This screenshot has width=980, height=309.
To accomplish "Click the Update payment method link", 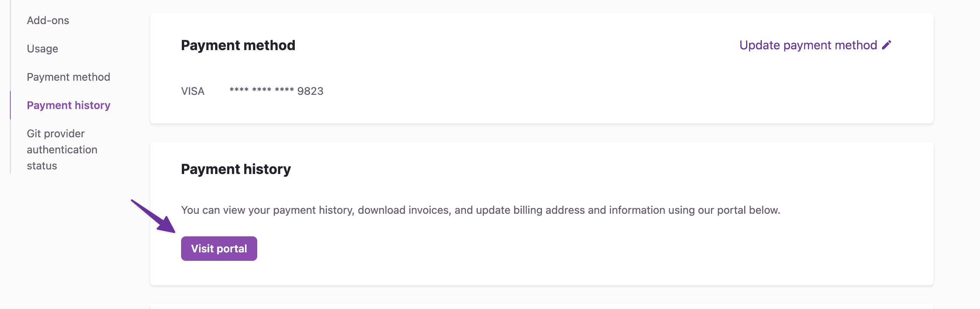I will pyautogui.click(x=808, y=45).
